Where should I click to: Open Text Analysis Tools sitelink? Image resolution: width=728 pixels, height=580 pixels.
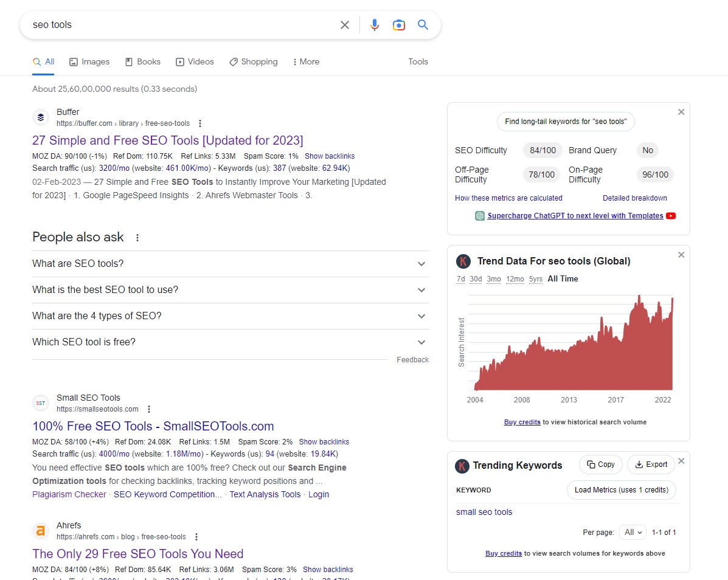tap(265, 495)
